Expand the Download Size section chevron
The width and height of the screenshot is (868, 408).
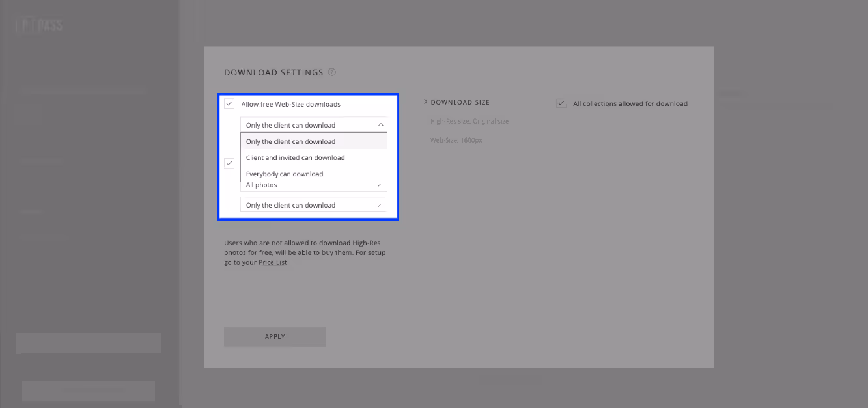[426, 102]
